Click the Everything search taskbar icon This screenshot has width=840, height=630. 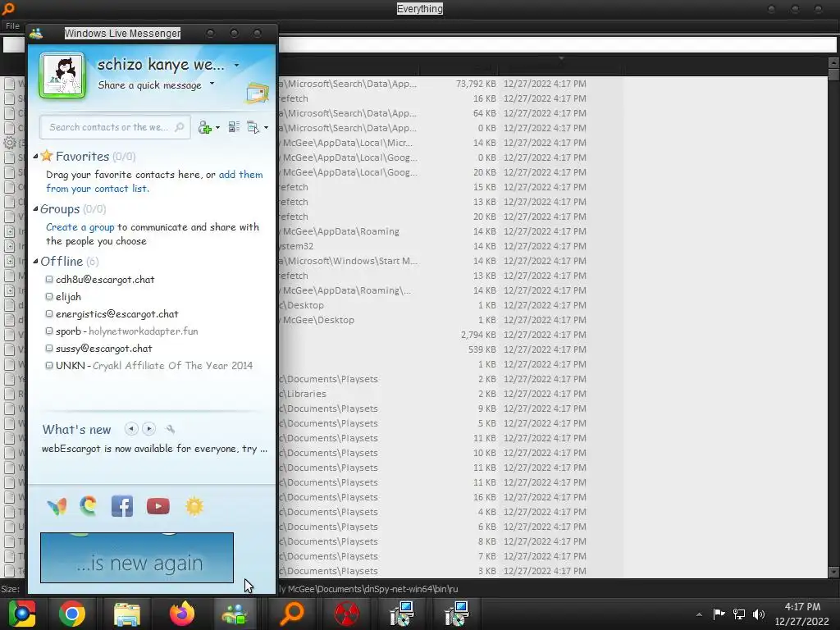click(292, 614)
